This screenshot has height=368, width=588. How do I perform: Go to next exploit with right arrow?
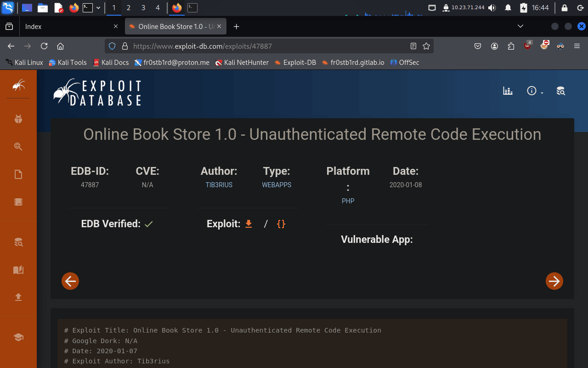pos(554,281)
